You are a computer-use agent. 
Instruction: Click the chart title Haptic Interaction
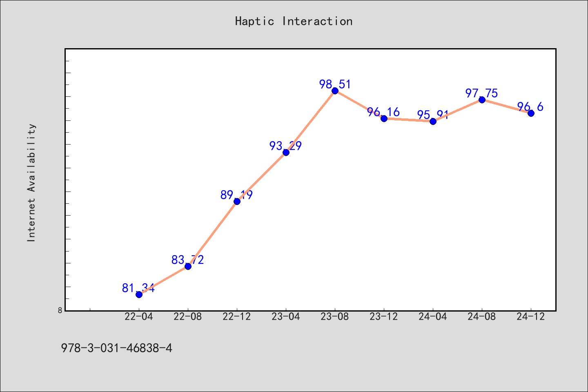pos(294,21)
